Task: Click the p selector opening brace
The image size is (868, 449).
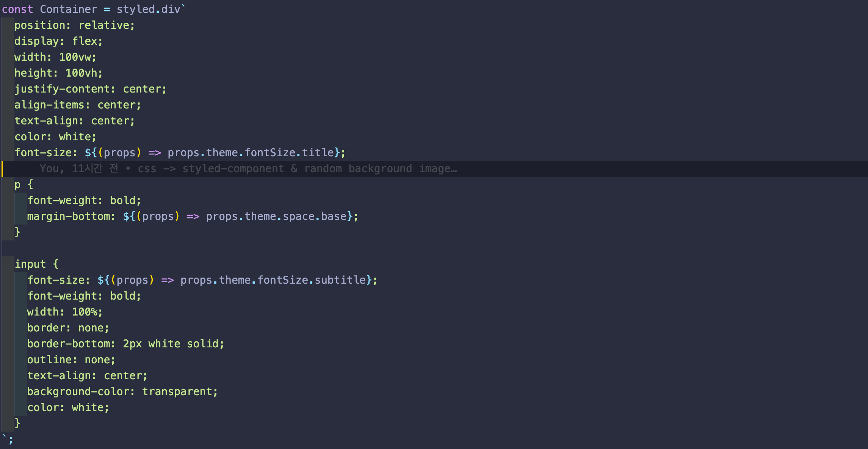Action: (30, 185)
